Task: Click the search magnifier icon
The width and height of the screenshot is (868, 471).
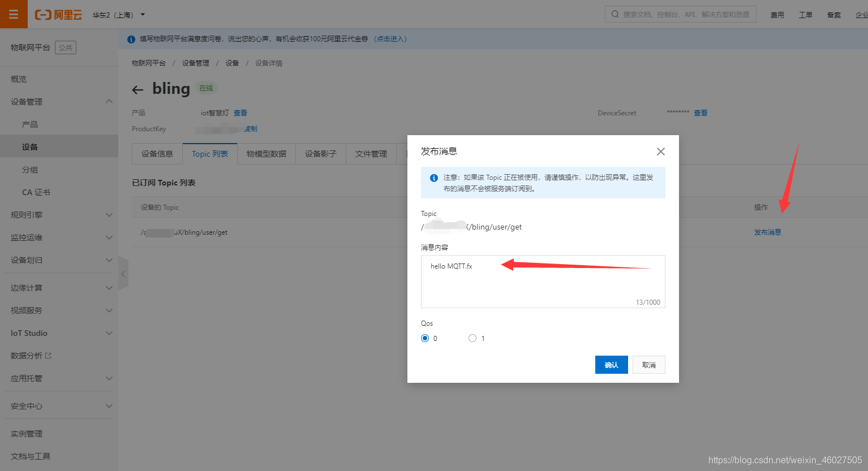Action: [615, 14]
